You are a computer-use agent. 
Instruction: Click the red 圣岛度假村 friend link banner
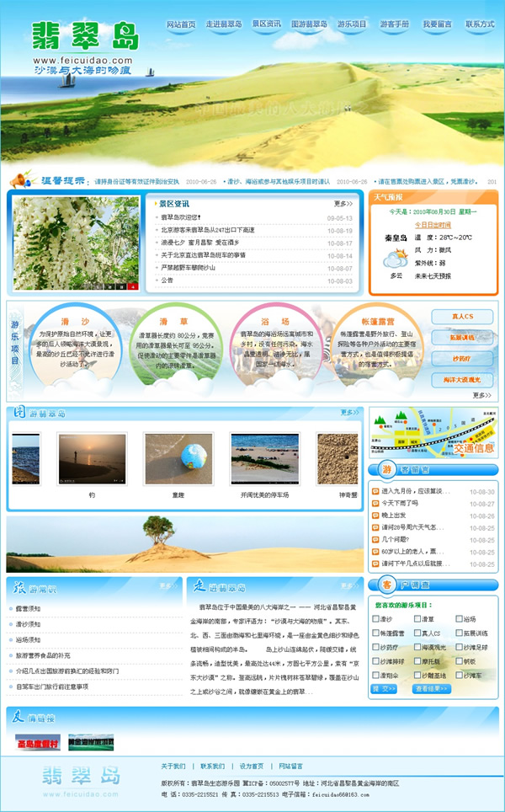click(x=37, y=743)
